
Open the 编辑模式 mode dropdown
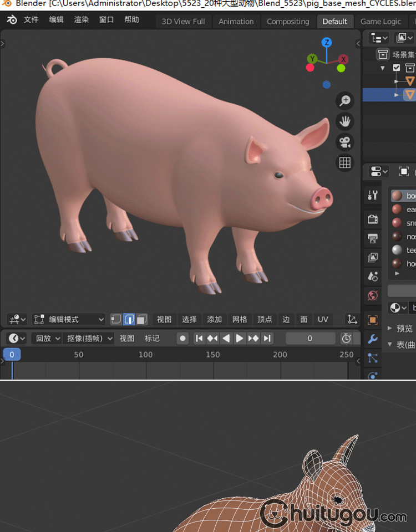pyautogui.click(x=69, y=319)
